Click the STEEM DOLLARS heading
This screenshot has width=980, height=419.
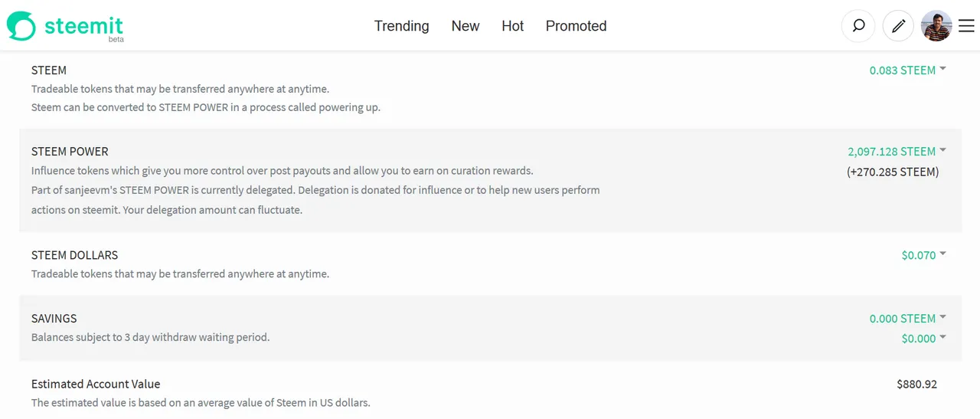click(x=75, y=255)
